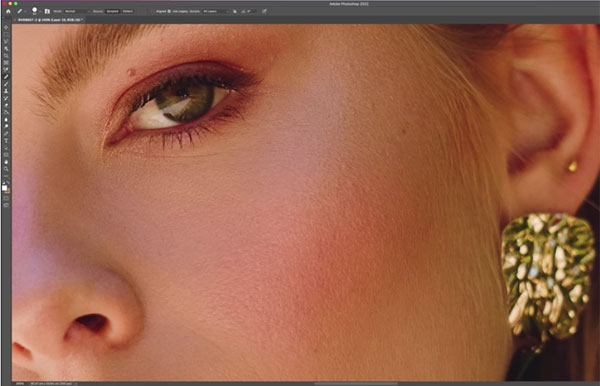Toggle ignore adjustment layers when healing
Viewport: 600px width, 386px height.
(235, 11)
